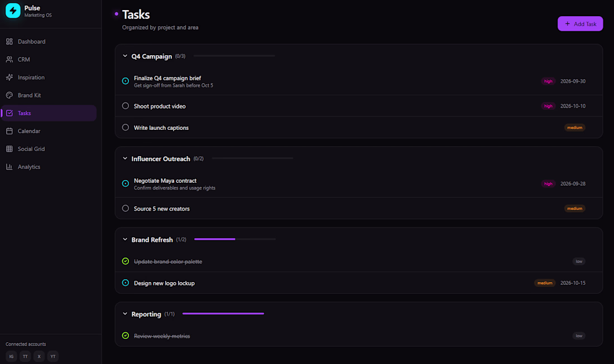Image resolution: width=614 pixels, height=364 pixels.
Task: Click the Brand Kit palette icon
Action: 9,95
